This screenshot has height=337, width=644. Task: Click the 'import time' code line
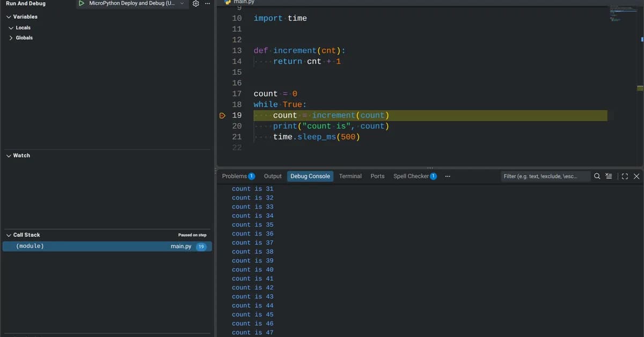point(280,18)
